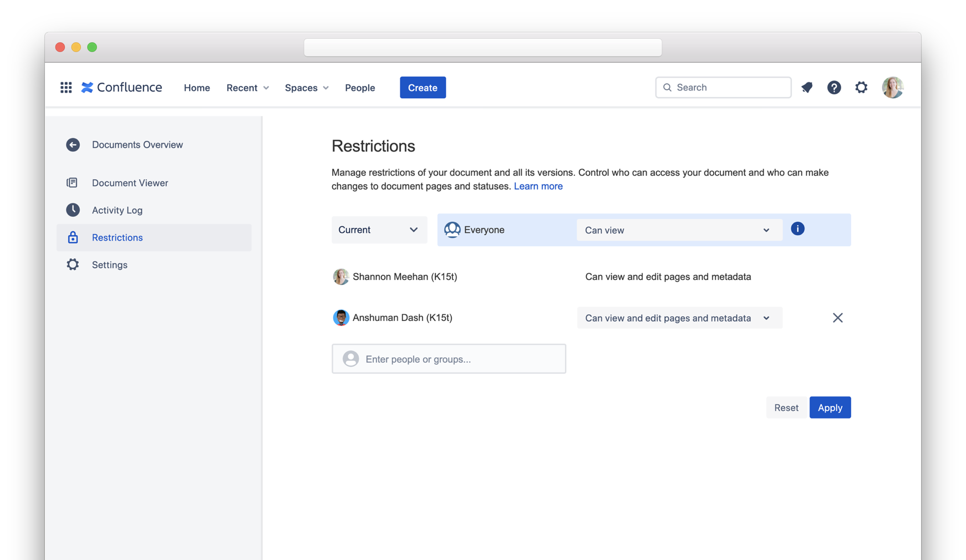Open Everyone's Can view permission dropdown
966x560 pixels.
point(679,230)
